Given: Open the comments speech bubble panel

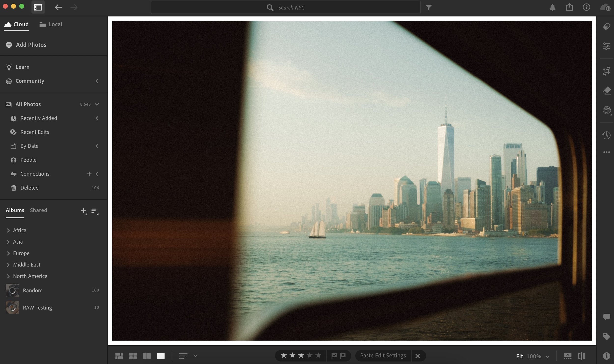Looking at the screenshot, I should point(606,317).
